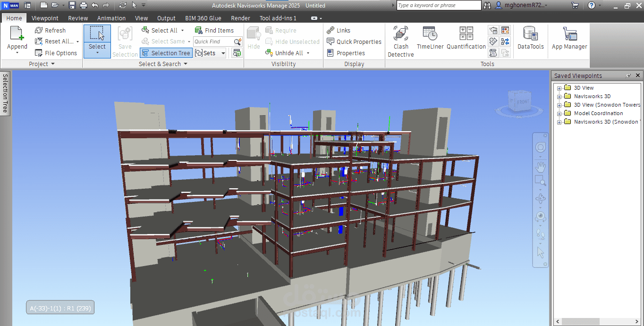Click the Navisworks application menu button
This screenshot has height=326, width=644.
coord(10,5)
